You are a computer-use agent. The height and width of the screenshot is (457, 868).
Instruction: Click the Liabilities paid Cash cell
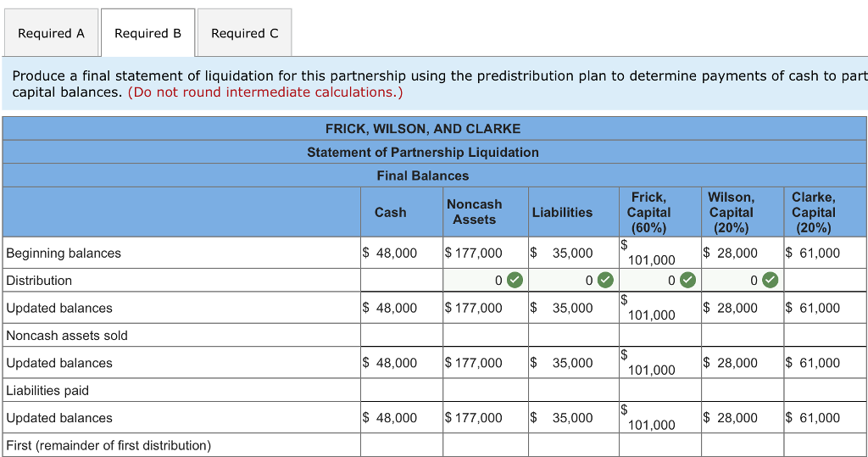402,390
